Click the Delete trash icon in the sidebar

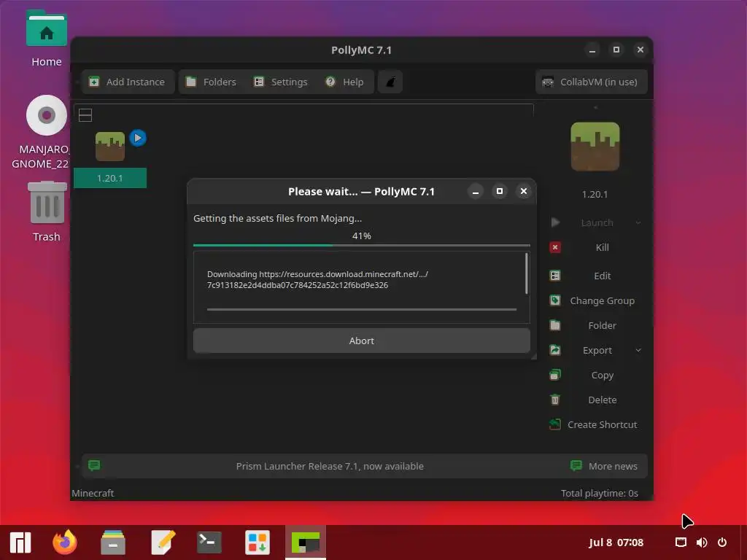click(x=555, y=400)
